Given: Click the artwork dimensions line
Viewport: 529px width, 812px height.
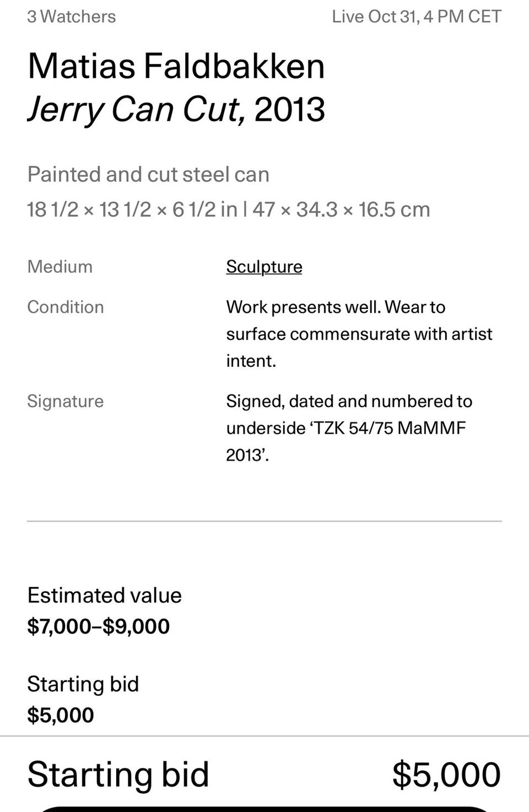Looking at the screenshot, I should pyautogui.click(x=228, y=209).
